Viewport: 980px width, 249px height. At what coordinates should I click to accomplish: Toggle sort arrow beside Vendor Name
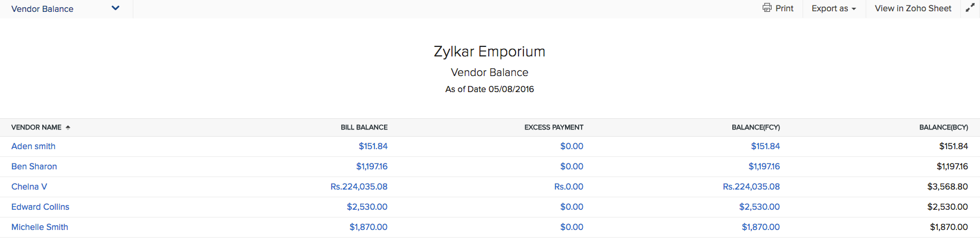click(x=68, y=127)
